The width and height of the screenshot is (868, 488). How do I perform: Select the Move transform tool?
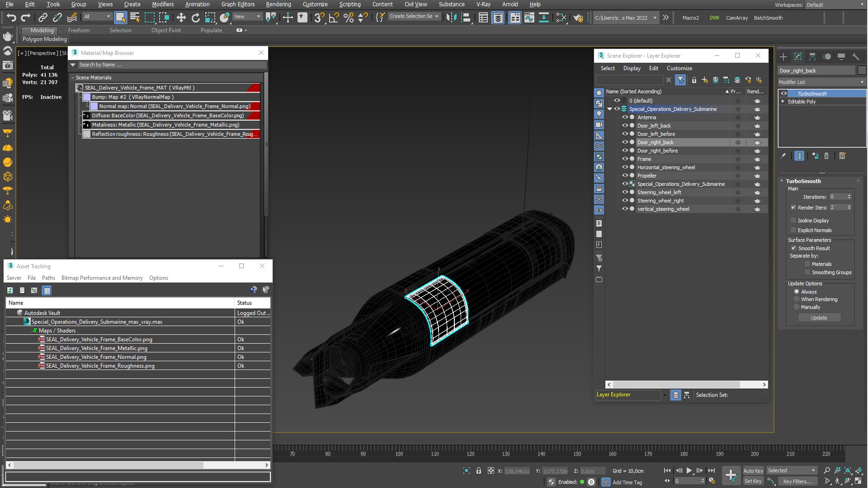click(181, 18)
